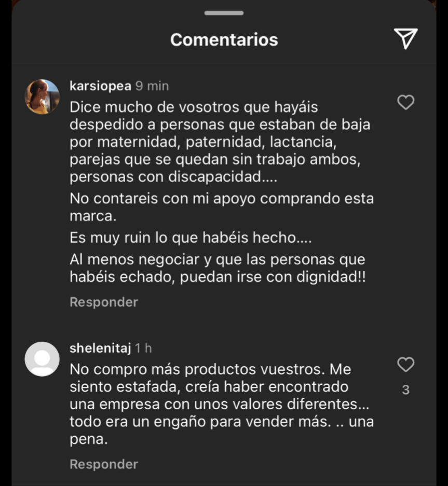The image size is (448, 486).
Task: Tap the "9 min" comment timestamp
Action: [152, 86]
